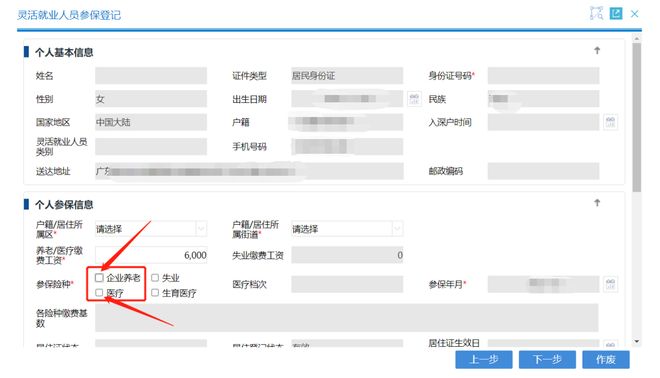Image resolution: width=660 pixels, height=378 pixels.
Task: Check the 医疗 insurance checkbox
Action: 99,293
